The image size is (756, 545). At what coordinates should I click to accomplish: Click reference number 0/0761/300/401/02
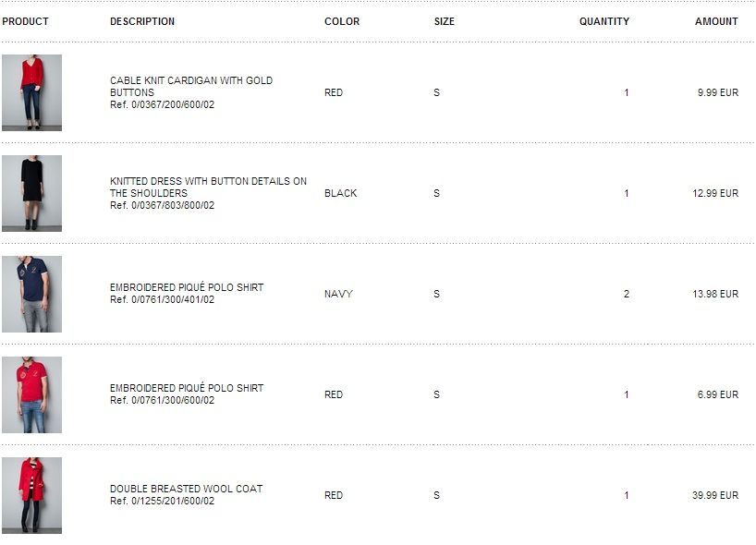pyautogui.click(x=162, y=300)
